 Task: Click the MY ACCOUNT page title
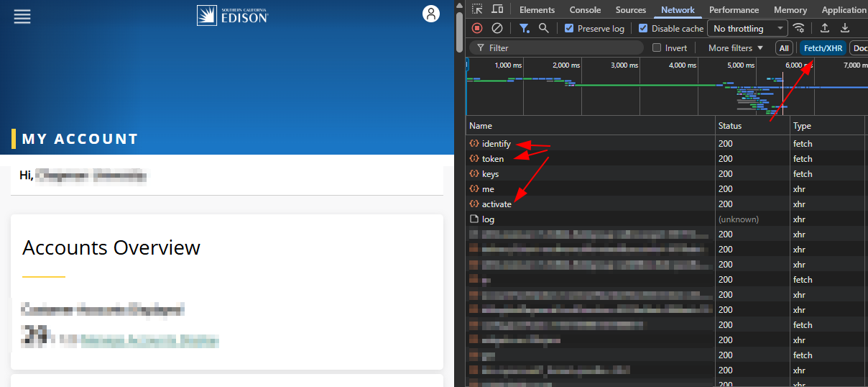coord(80,139)
